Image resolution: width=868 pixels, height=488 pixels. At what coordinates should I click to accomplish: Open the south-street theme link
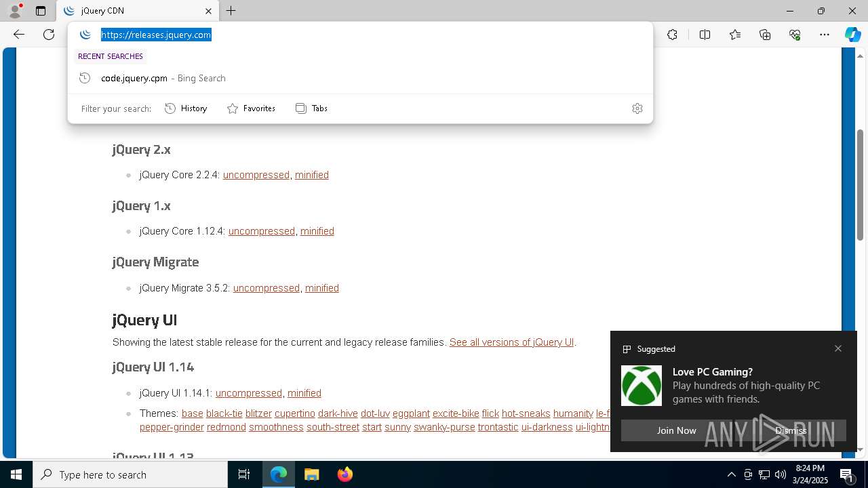coord(333,427)
